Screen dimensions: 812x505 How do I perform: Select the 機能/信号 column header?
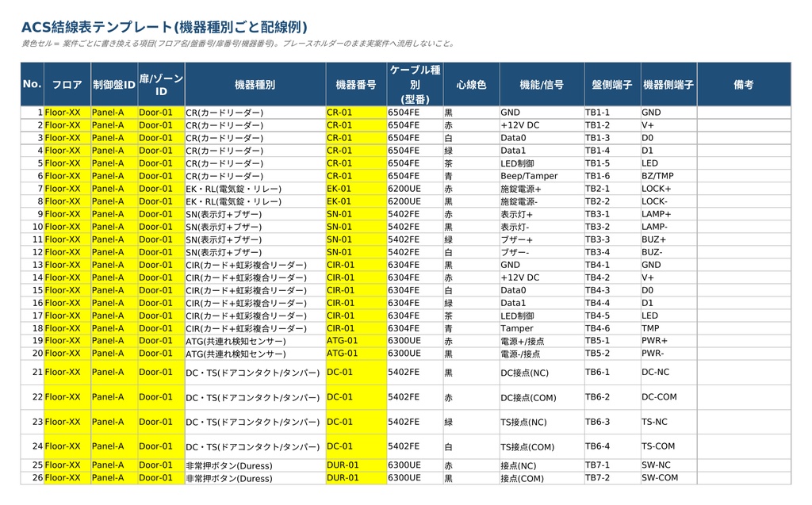click(x=542, y=84)
